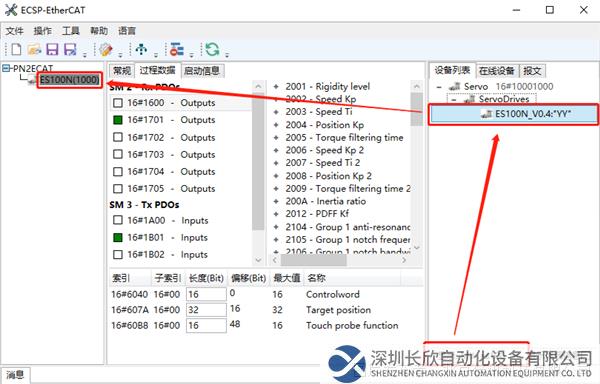This screenshot has height=384, width=600.
Task: Switch to the 设备列表 tab
Action: [452, 70]
